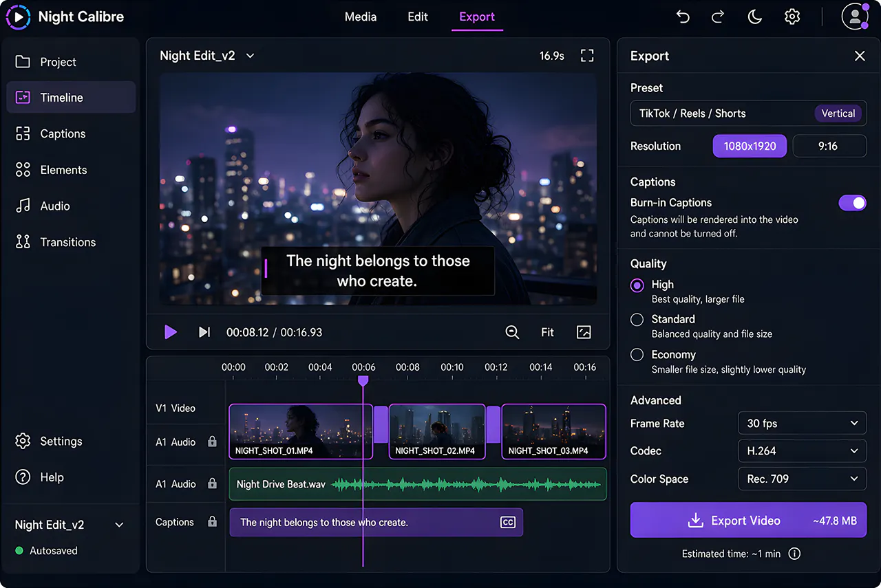Click the Vertical preset badge
Viewport: 881px width, 588px height.
838,113
